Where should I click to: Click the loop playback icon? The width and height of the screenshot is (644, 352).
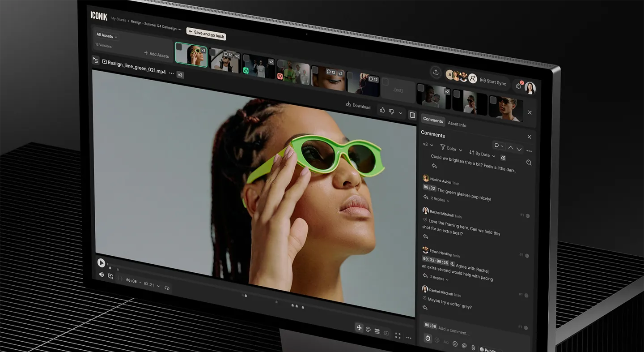click(x=167, y=288)
